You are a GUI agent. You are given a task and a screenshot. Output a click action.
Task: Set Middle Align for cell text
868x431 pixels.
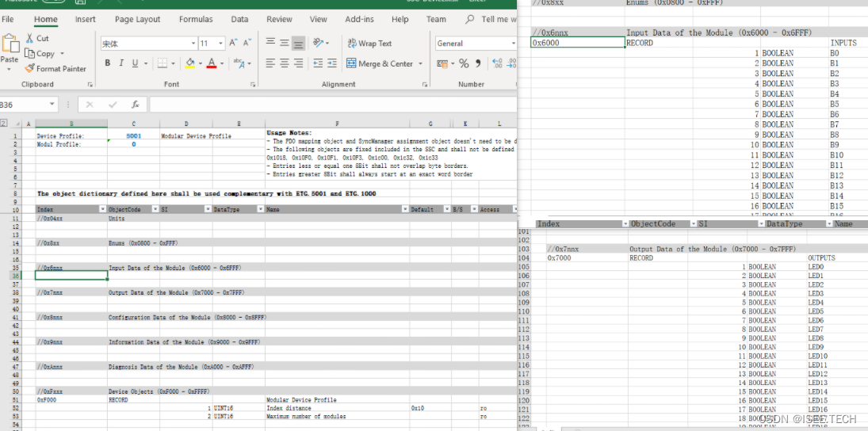pos(284,43)
